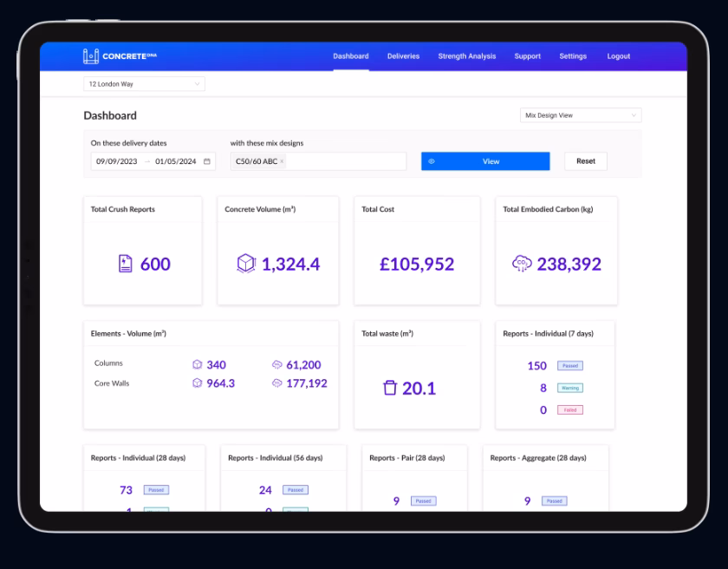Click the Columns volume cube icon

coord(197,365)
